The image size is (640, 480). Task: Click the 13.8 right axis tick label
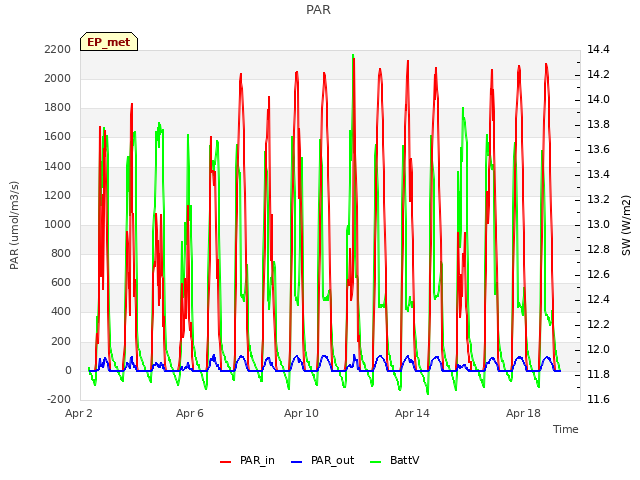point(598,124)
